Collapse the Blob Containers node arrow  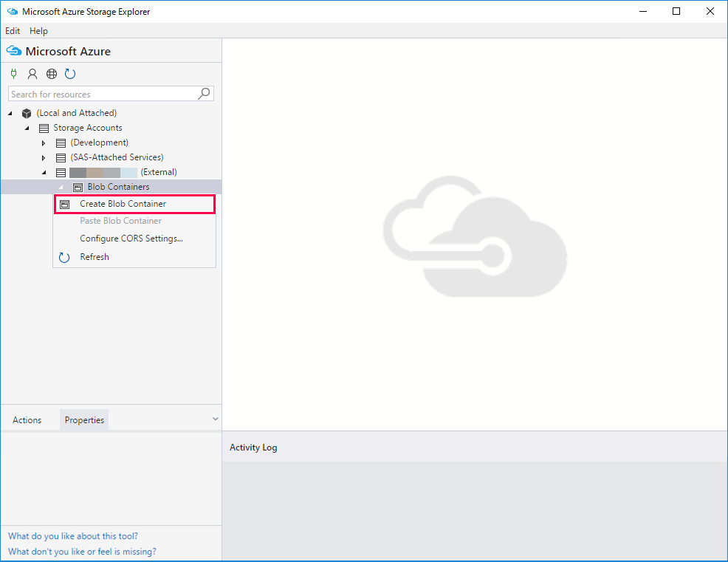(61, 187)
